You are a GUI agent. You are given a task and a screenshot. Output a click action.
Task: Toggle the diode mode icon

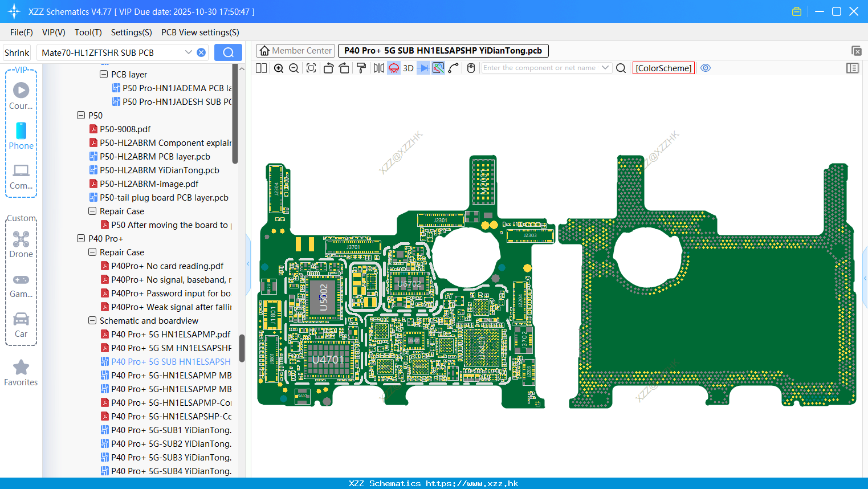[423, 68]
